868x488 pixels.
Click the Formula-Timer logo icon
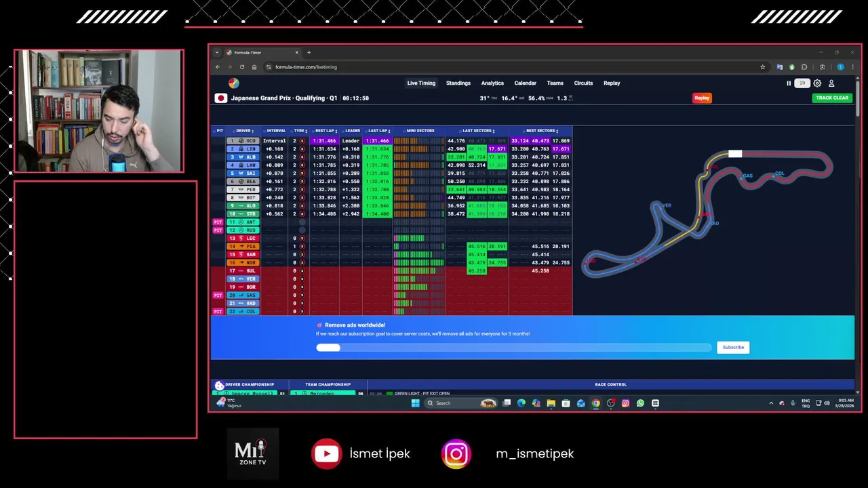(x=234, y=83)
